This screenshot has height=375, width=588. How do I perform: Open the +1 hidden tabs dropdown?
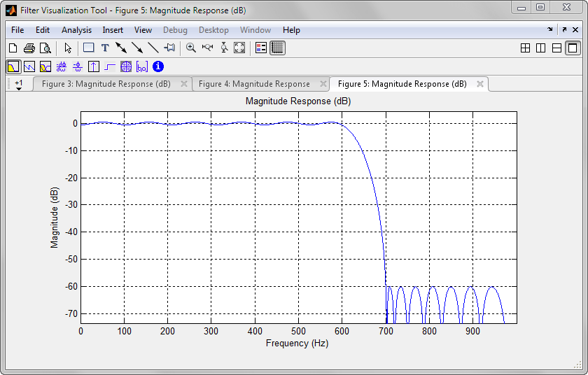18,84
